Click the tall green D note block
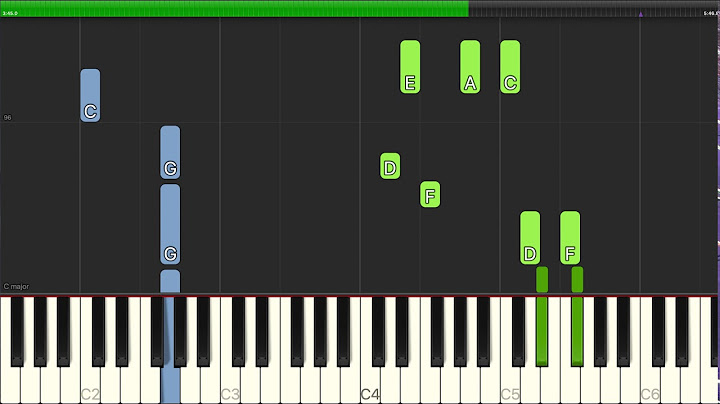The width and height of the screenshot is (720, 404). point(530,238)
